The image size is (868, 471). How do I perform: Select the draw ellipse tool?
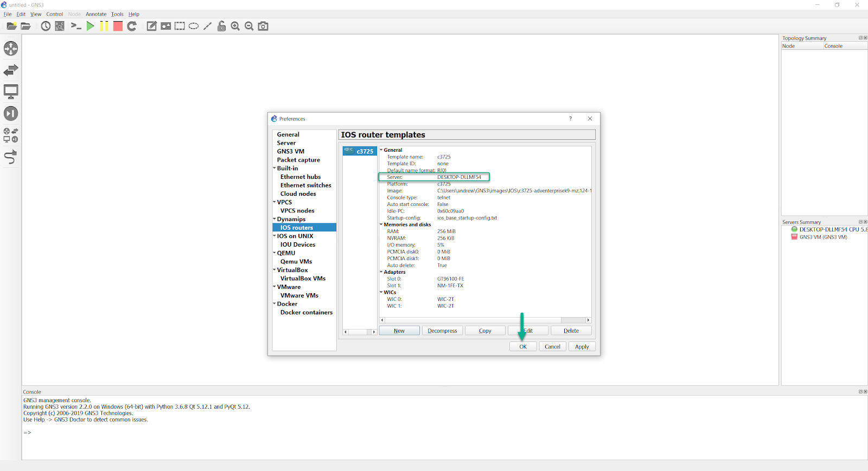(194, 26)
